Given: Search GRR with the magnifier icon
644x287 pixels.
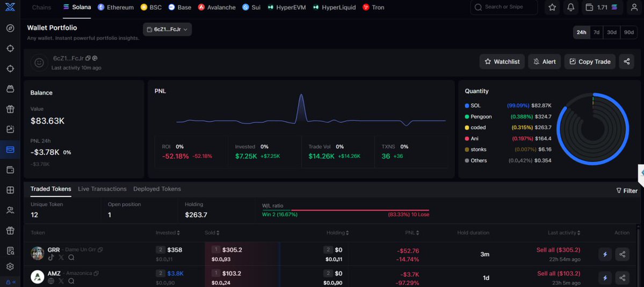Looking at the screenshot, I should coord(71,257).
